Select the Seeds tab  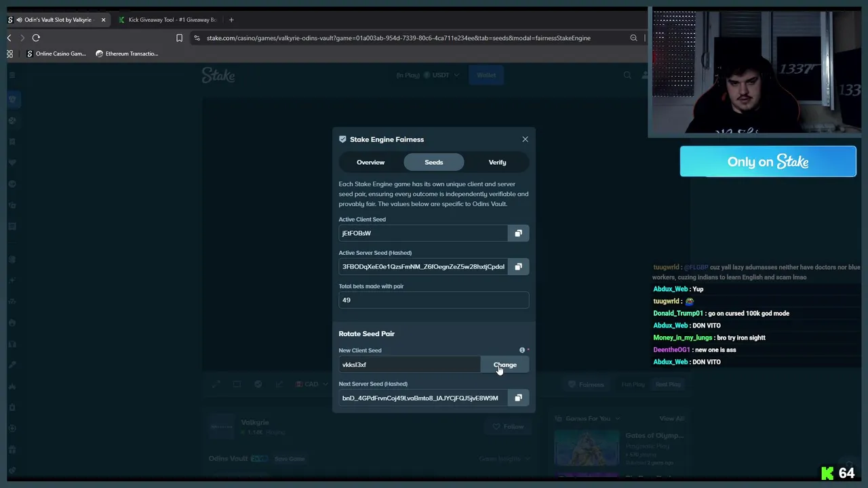point(434,162)
